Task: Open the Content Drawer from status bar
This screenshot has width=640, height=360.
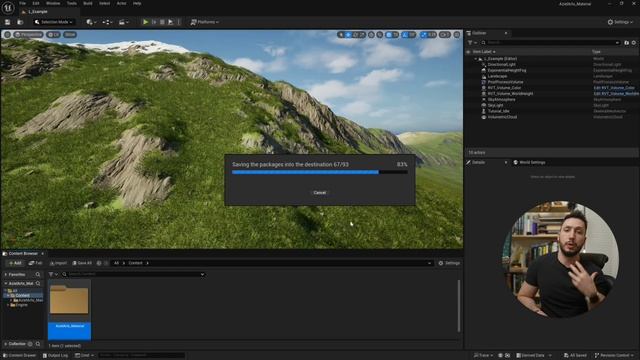Action: [19, 356]
